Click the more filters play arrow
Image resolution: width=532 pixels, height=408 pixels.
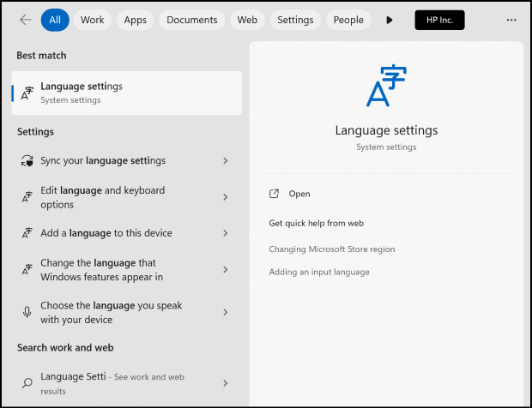pos(390,20)
